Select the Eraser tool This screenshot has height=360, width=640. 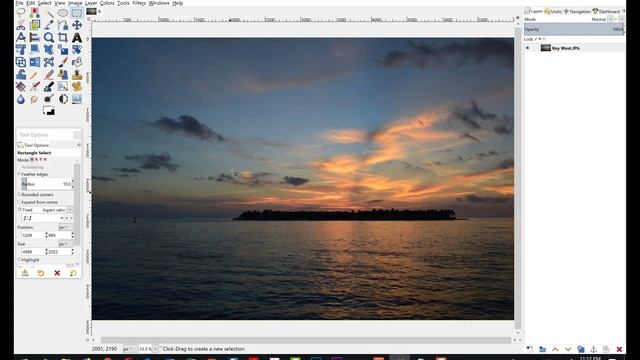49,75
